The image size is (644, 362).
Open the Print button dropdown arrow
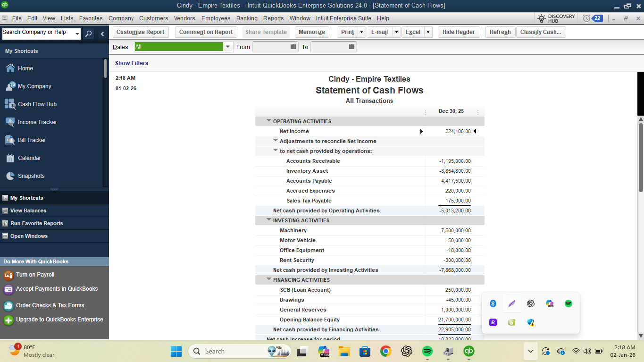[x=361, y=32]
